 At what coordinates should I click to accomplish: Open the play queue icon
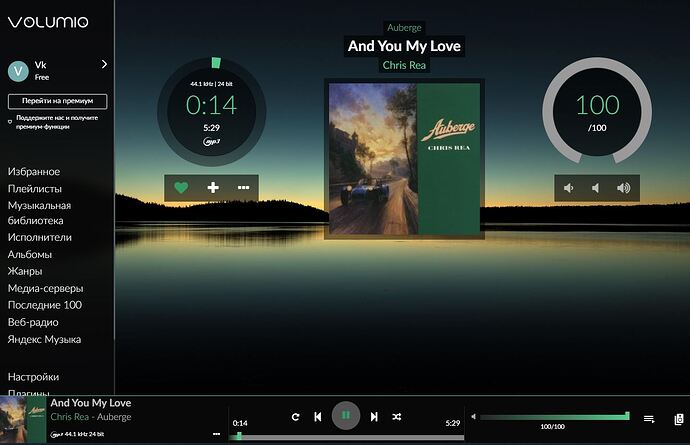click(x=649, y=419)
